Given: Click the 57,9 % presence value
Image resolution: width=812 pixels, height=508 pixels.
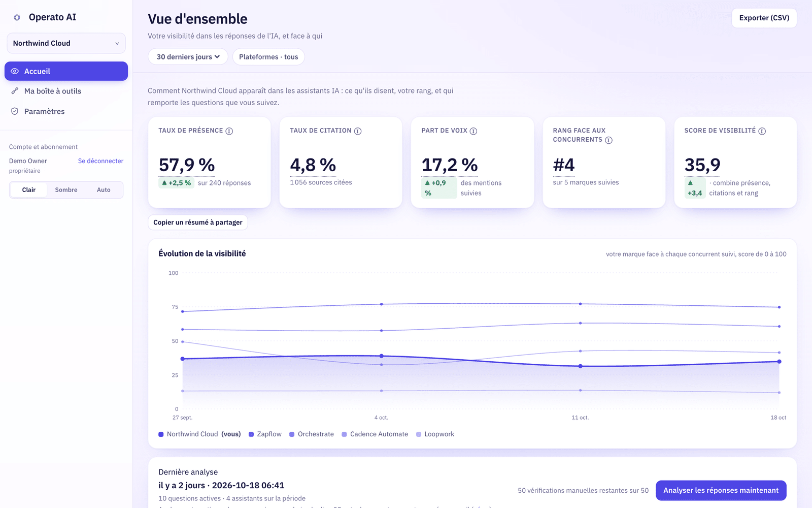Looking at the screenshot, I should (x=187, y=165).
